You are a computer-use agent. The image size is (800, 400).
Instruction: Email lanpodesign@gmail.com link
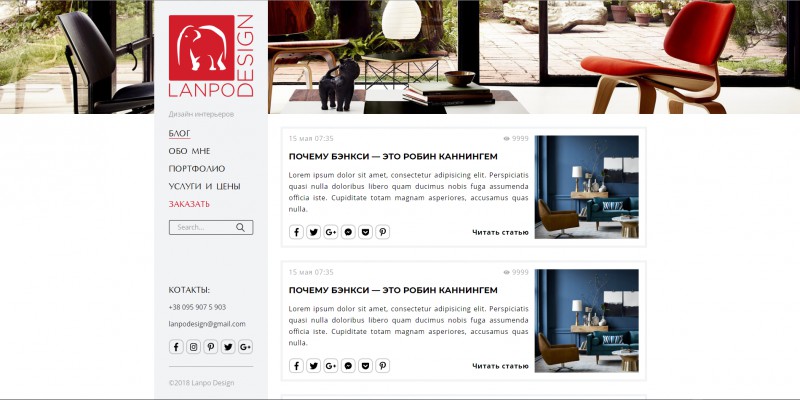click(x=207, y=324)
